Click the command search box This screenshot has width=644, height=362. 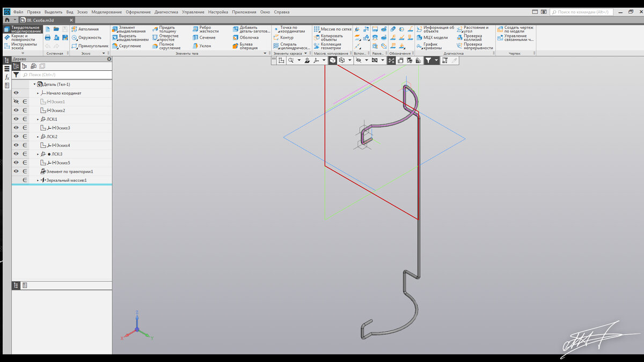pyautogui.click(x=583, y=11)
